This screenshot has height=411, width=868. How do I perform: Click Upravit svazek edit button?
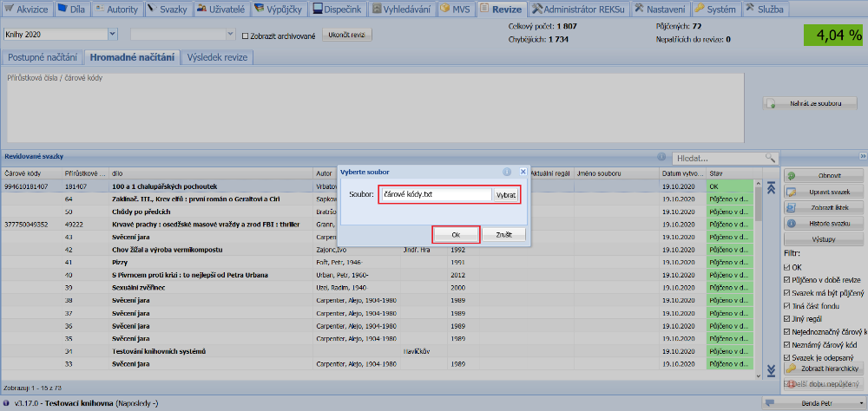(823, 191)
